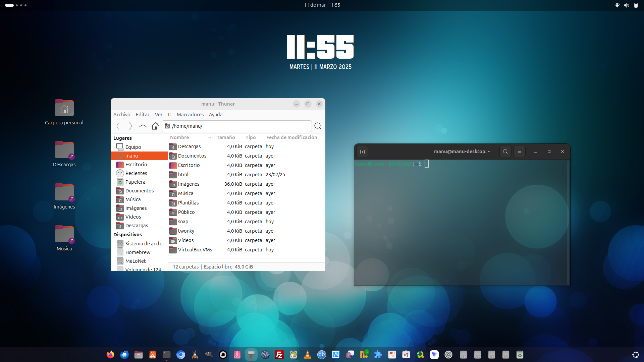Screen dimensions: 644x362
Task: Click the Thunar search magnifier icon
Action: tap(318, 126)
